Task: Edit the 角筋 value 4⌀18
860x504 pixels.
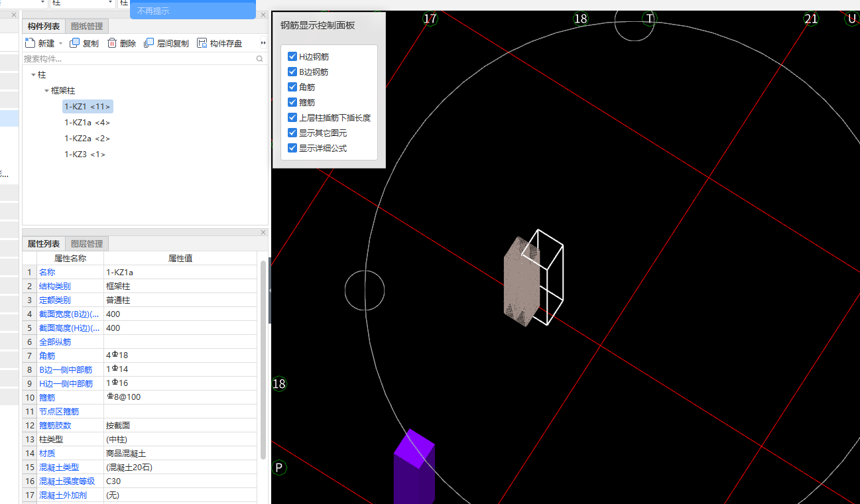Action: (180, 356)
